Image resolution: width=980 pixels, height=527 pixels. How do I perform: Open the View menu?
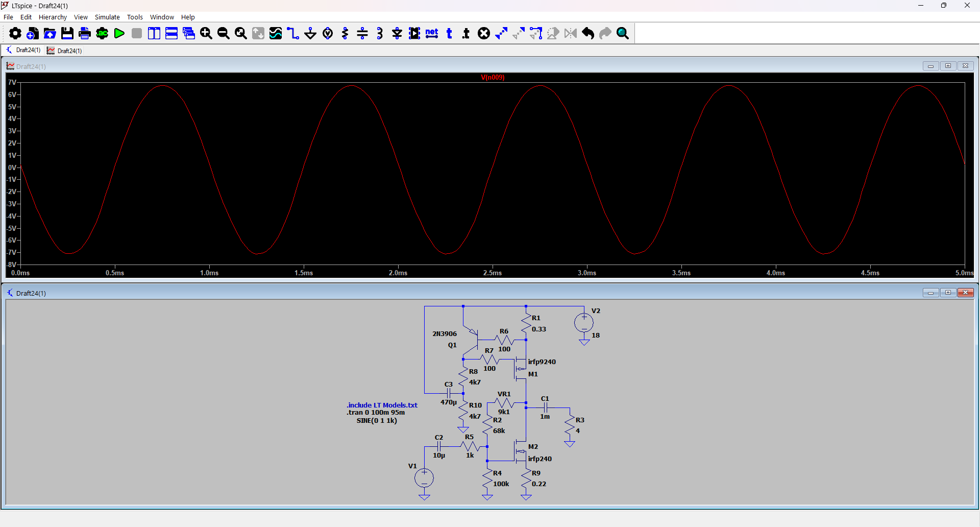81,17
